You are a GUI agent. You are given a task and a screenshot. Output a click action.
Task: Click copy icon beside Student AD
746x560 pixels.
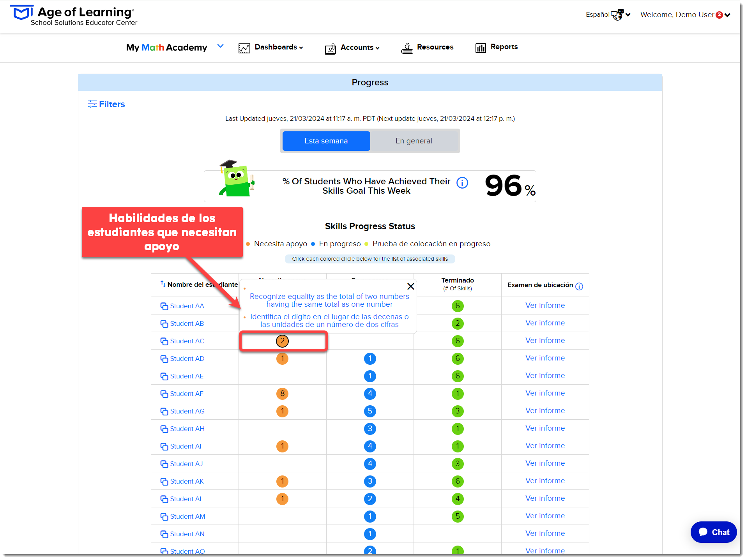(164, 359)
